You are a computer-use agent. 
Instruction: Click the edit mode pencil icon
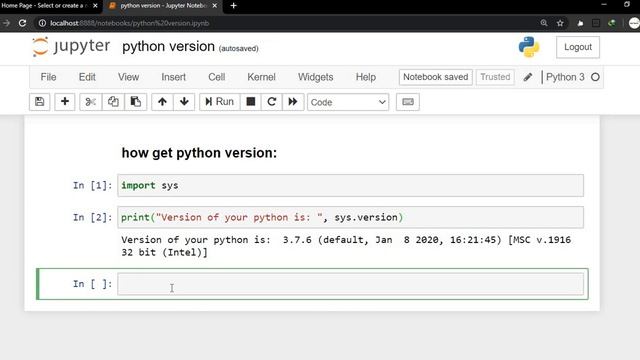[528, 77]
